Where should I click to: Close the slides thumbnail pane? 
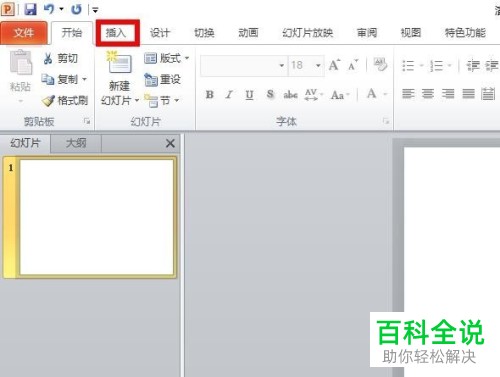170,143
